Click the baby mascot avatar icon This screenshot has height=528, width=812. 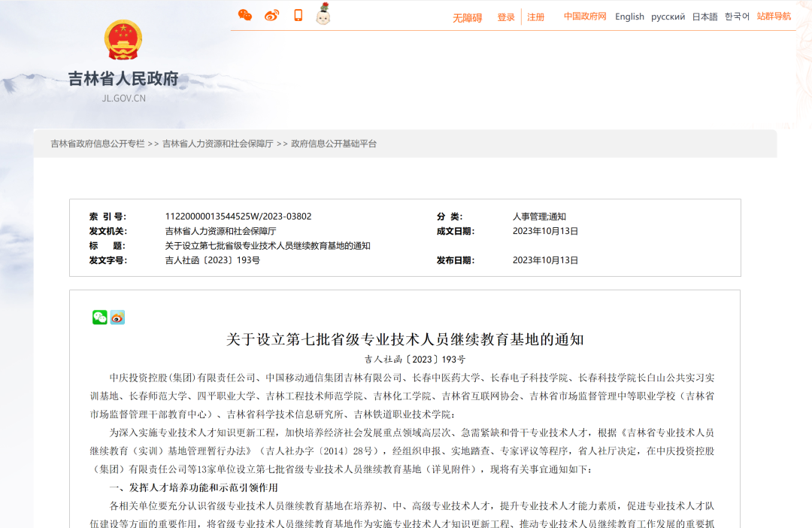(323, 14)
